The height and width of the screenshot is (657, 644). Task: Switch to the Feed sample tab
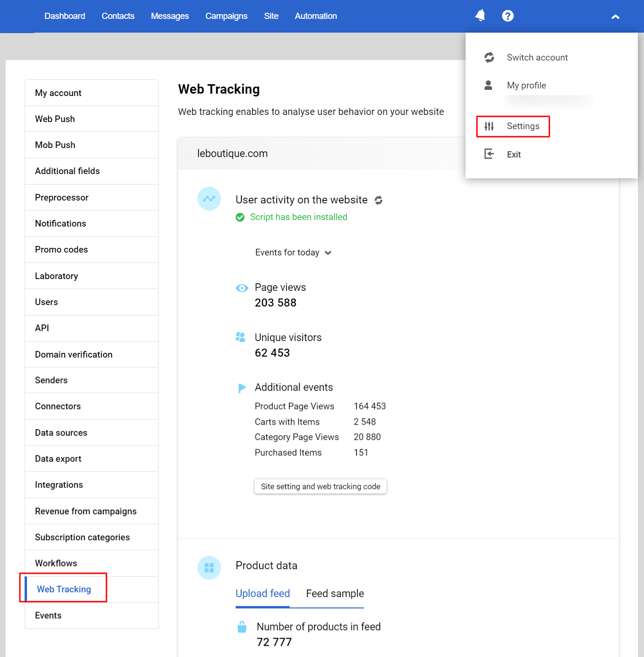[x=335, y=594]
